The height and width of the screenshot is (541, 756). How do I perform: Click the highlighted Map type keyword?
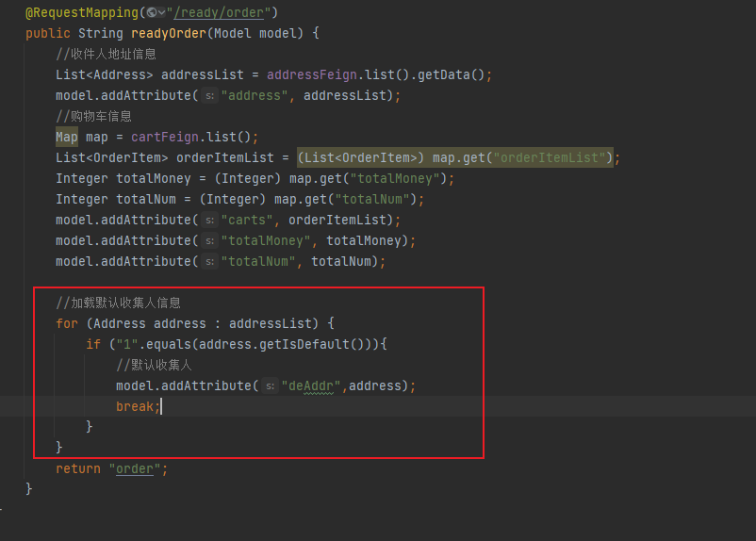click(67, 137)
